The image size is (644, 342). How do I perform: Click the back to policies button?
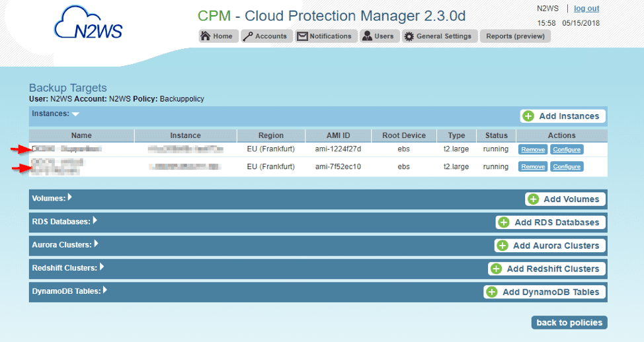[569, 323]
